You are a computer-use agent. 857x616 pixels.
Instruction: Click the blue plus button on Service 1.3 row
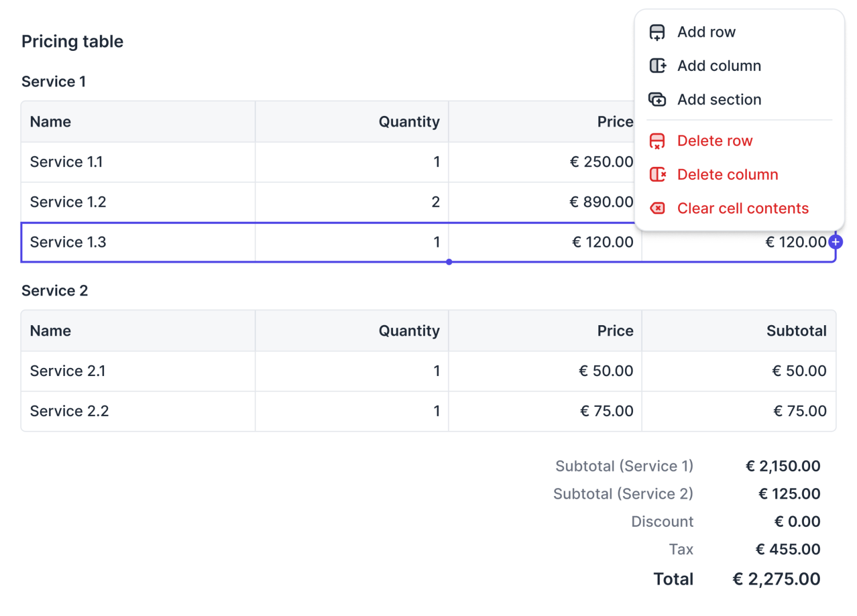point(835,242)
